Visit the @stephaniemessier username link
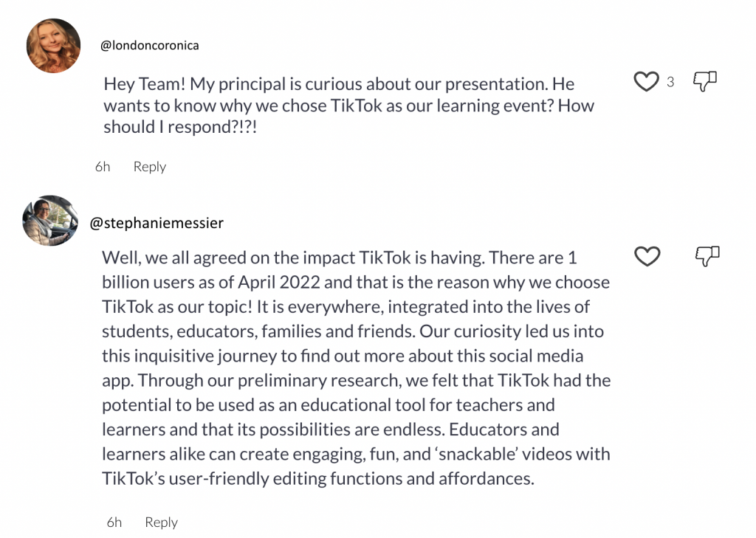The image size is (756, 538). [157, 222]
